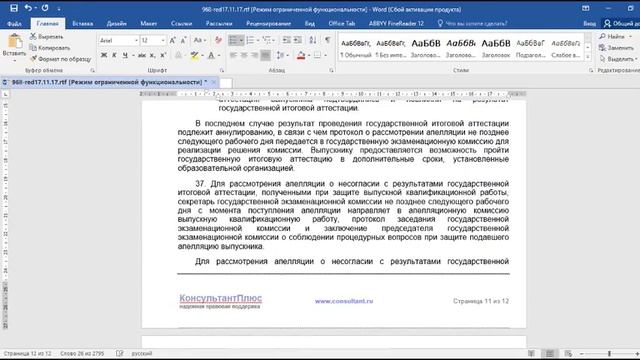Open the font name Arial dropdown
Screen dimensions: 640x360
tap(136, 40)
